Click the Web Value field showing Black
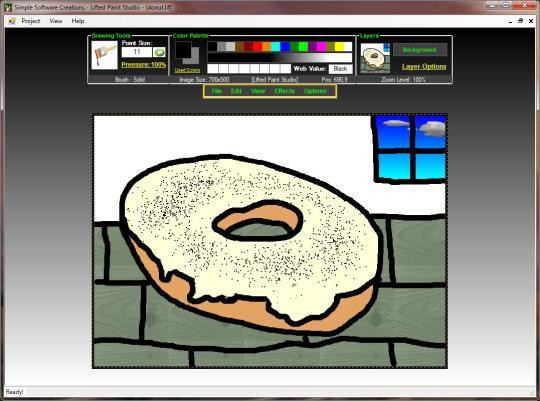 [340, 69]
